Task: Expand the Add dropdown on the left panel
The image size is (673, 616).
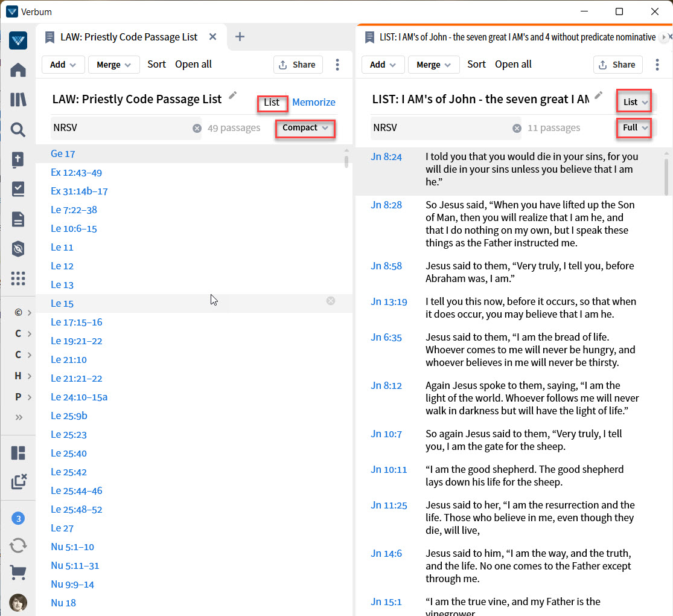Action: coord(63,64)
